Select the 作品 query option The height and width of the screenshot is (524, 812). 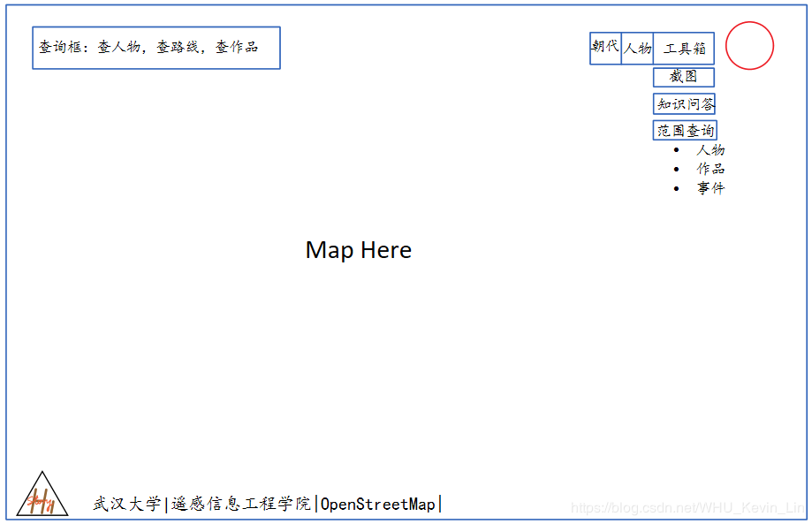coord(711,169)
